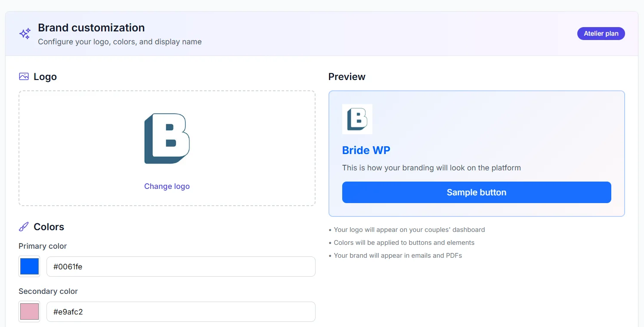Click the dashed logo upload dropzone
Viewport: 644px width, 327px height.
tap(167, 148)
